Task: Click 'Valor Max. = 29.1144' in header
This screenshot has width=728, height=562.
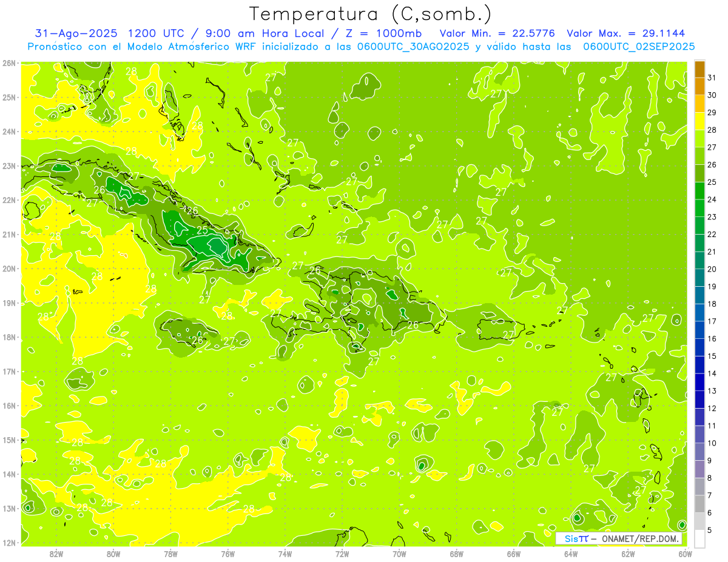Action: coord(625,33)
